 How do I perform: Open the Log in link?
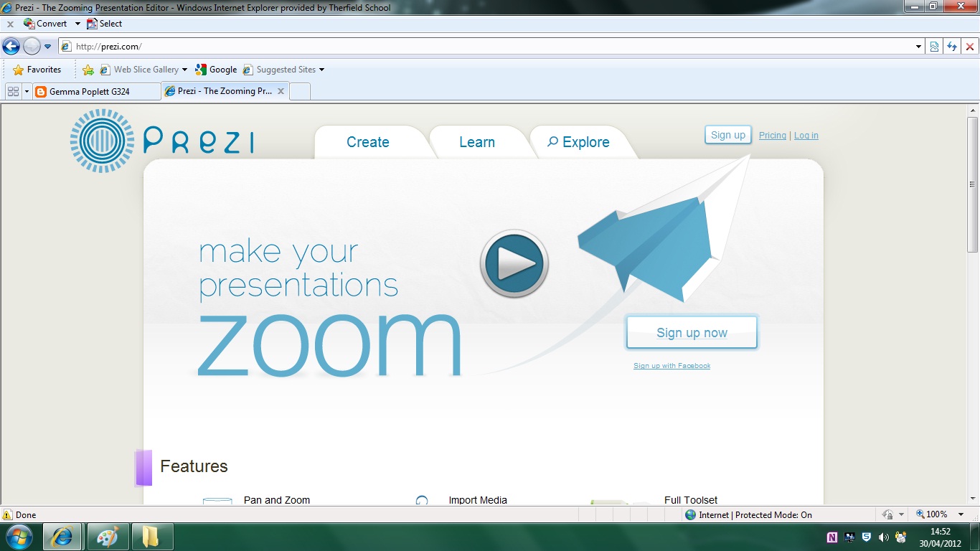point(806,136)
